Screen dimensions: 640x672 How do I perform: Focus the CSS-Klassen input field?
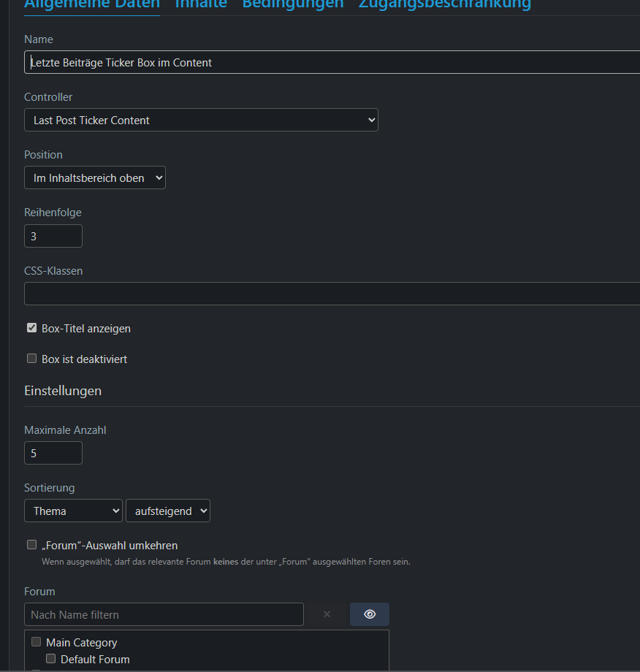(329, 294)
